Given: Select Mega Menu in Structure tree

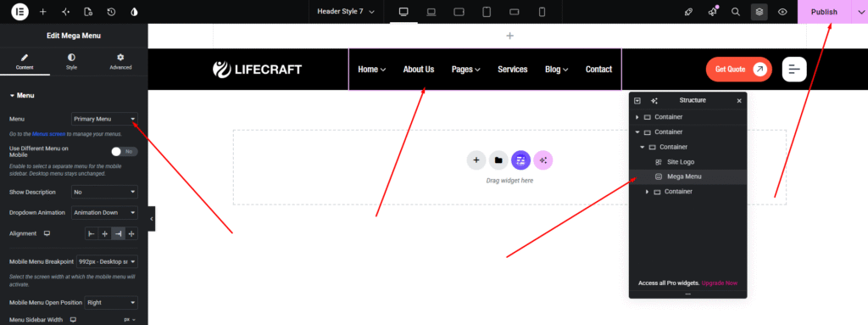Looking at the screenshot, I should pos(684,177).
